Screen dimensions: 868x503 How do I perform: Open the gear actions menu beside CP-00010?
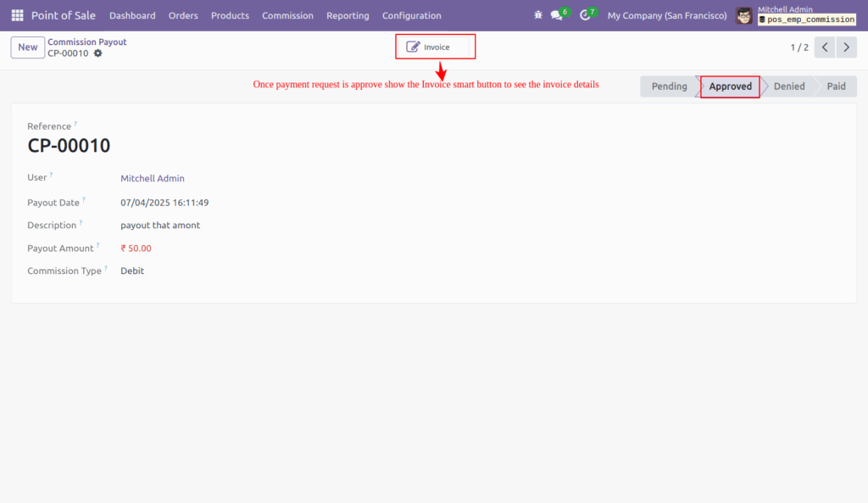click(x=97, y=53)
